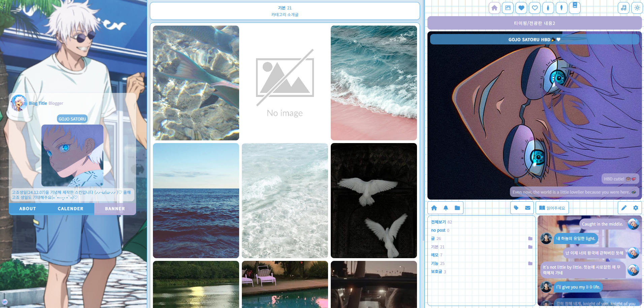644x308 pixels.
Task: Open the foamy white water thumbnail
Action: pyautogui.click(x=285, y=201)
